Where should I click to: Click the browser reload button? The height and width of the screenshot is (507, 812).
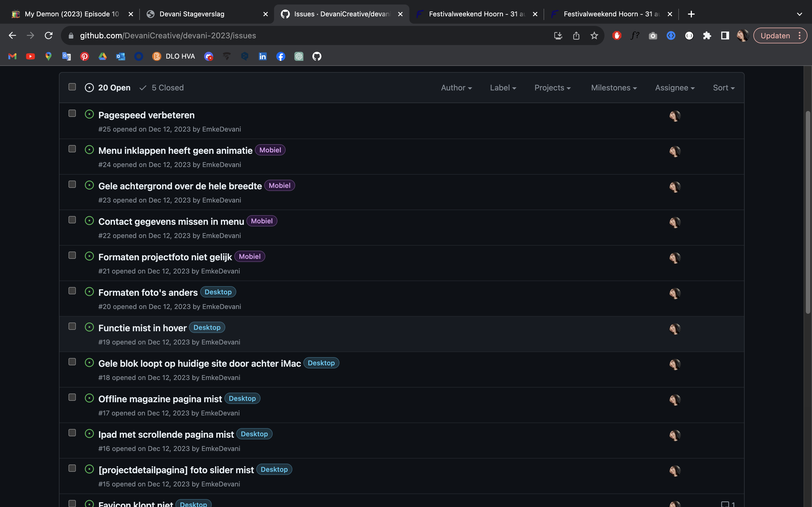pyautogui.click(x=49, y=35)
